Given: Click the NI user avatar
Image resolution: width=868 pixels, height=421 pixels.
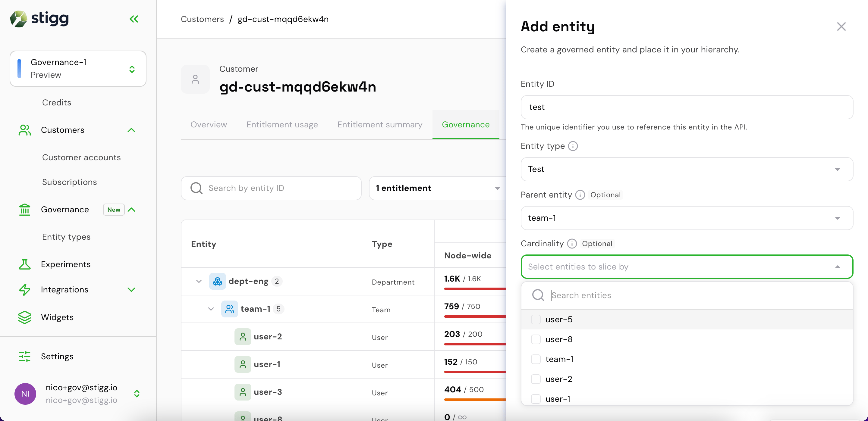Looking at the screenshot, I should pyautogui.click(x=25, y=394).
